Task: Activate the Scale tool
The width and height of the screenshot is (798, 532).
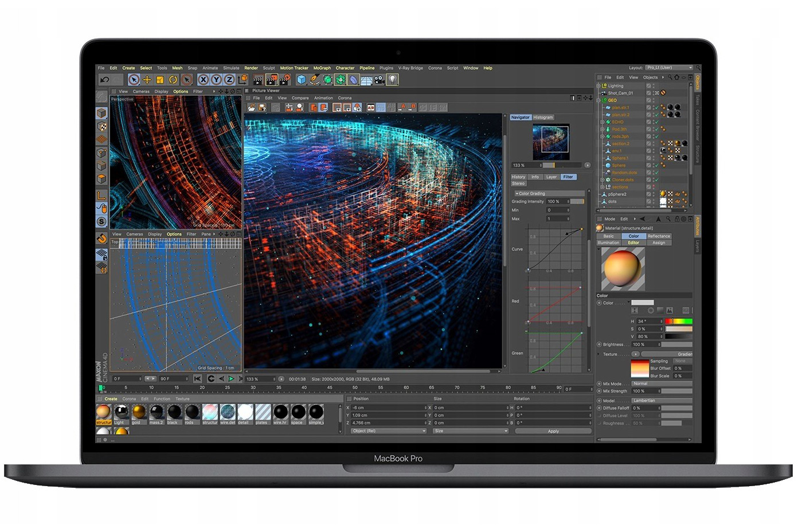Action: point(160,80)
